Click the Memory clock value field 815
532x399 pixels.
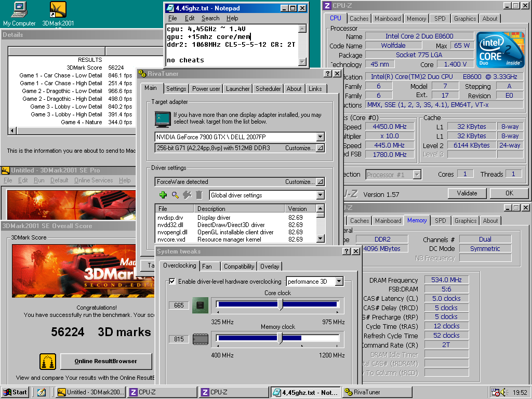179,339
